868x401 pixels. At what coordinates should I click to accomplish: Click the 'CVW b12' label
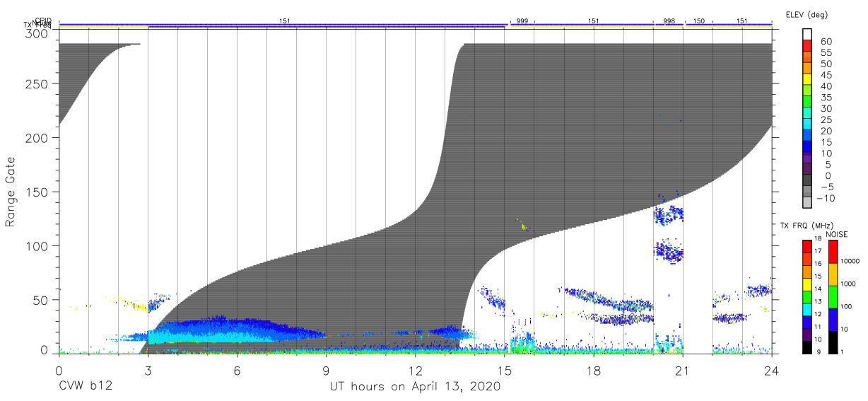point(84,387)
